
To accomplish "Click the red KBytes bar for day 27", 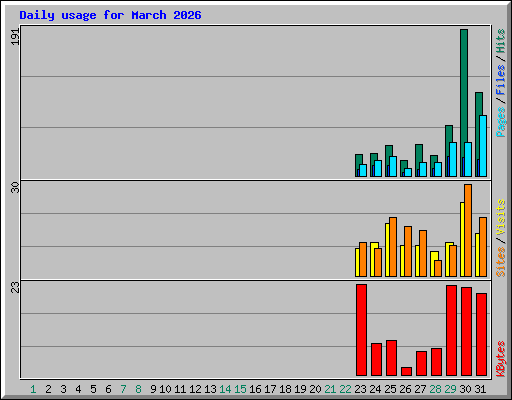I will 421,363.
